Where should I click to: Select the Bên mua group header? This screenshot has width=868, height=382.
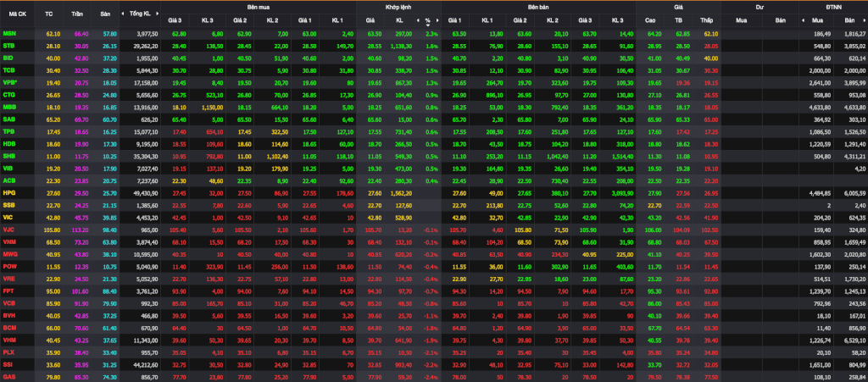point(258,7)
